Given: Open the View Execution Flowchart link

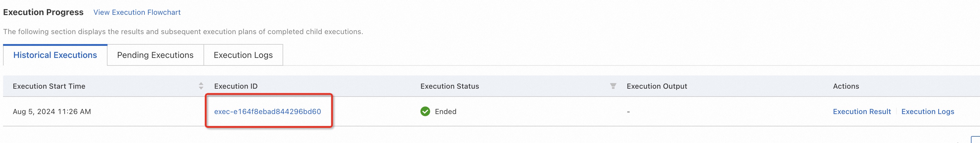Looking at the screenshot, I should [137, 12].
